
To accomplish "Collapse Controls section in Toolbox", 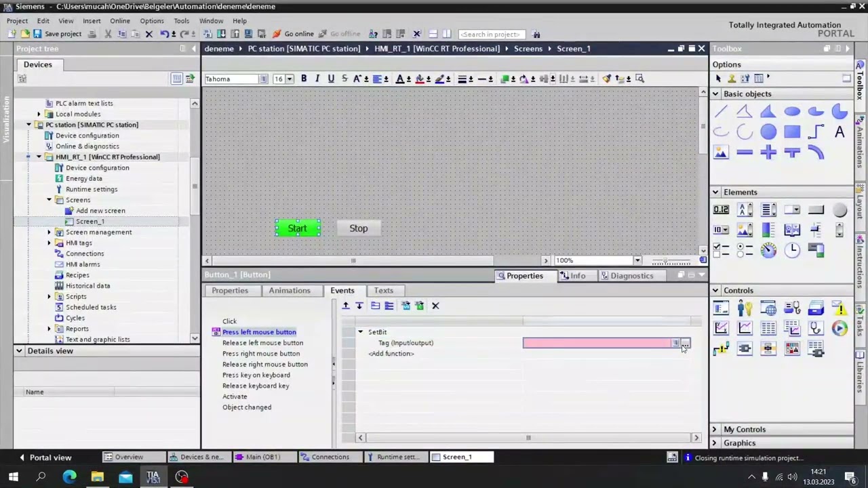I will [715, 291].
